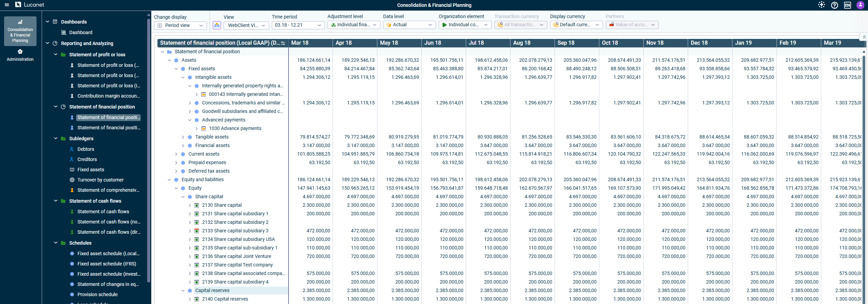Click the EN language switcher icon
The image size is (868, 304).
pyautogui.click(x=847, y=5)
